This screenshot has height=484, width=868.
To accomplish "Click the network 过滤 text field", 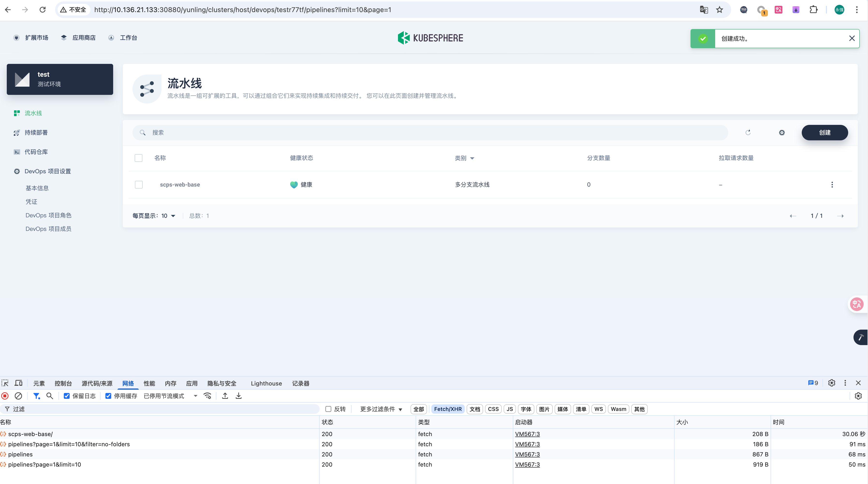I will point(160,409).
